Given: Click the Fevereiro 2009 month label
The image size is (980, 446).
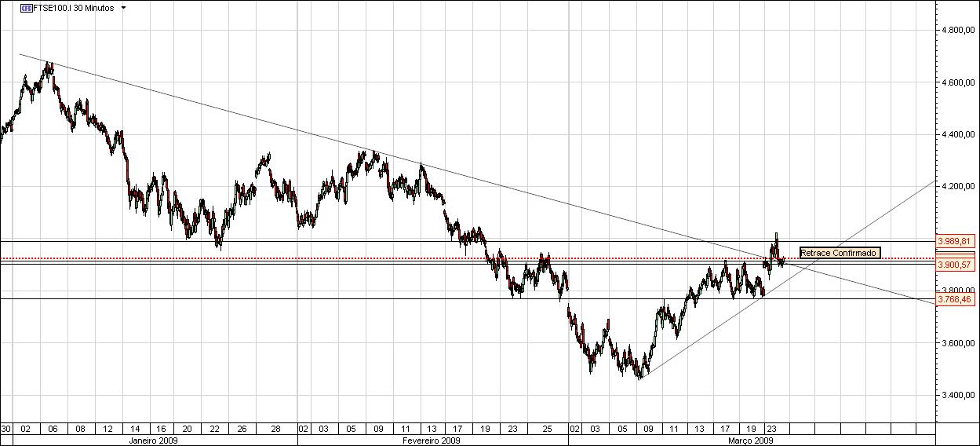Looking at the screenshot, I should pyautogui.click(x=432, y=441).
